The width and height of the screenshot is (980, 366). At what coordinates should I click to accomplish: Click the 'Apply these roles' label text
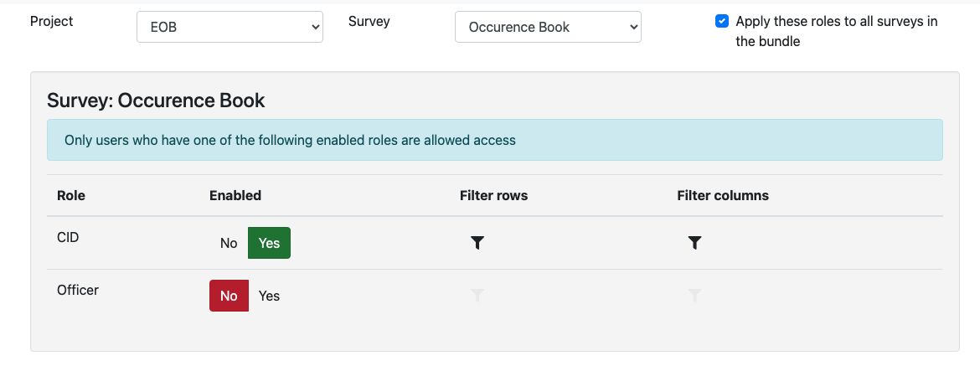pyautogui.click(x=836, y=31)
